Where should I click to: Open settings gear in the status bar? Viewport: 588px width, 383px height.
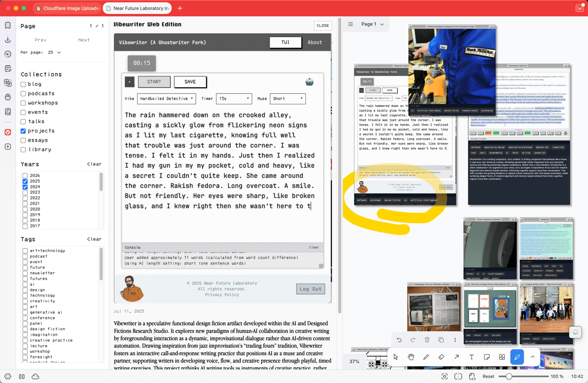point(8,376)
